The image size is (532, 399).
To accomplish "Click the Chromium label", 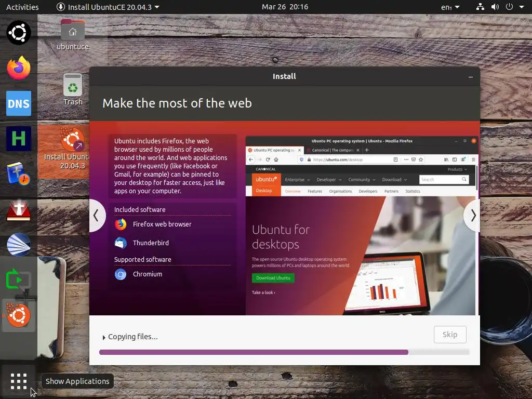I will pos(147,274).
